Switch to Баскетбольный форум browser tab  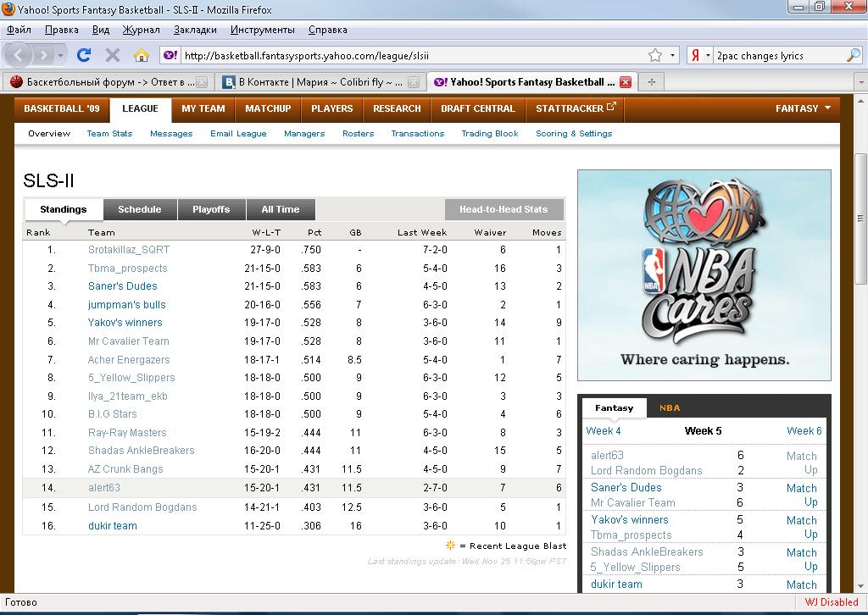point(108,82)
